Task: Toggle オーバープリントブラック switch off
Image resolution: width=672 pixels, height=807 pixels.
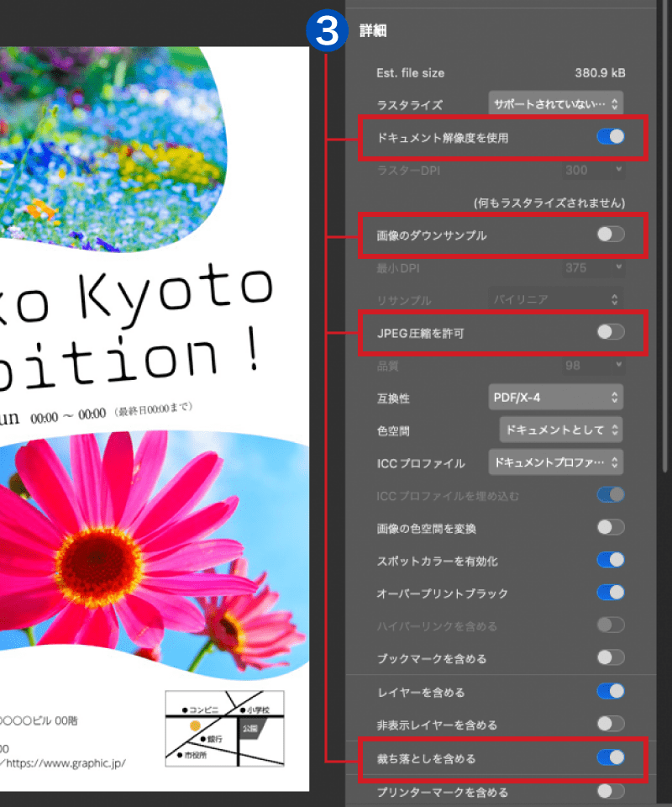Action: pyautogui.click(x=610, y=593)
